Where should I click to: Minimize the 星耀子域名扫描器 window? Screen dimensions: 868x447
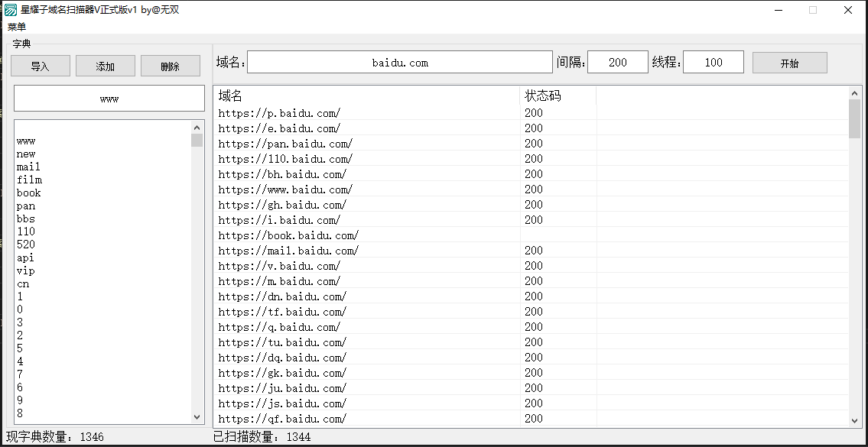[x=779, y=10]
